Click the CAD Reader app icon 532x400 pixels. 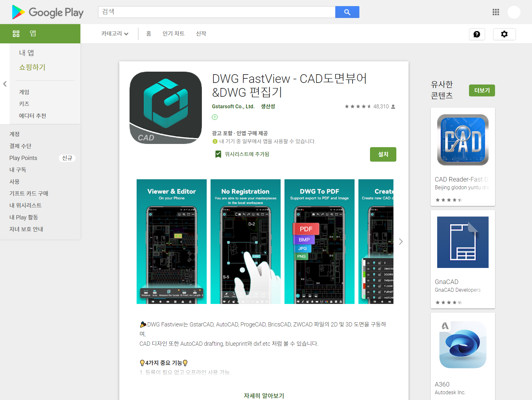coord(463,140)
